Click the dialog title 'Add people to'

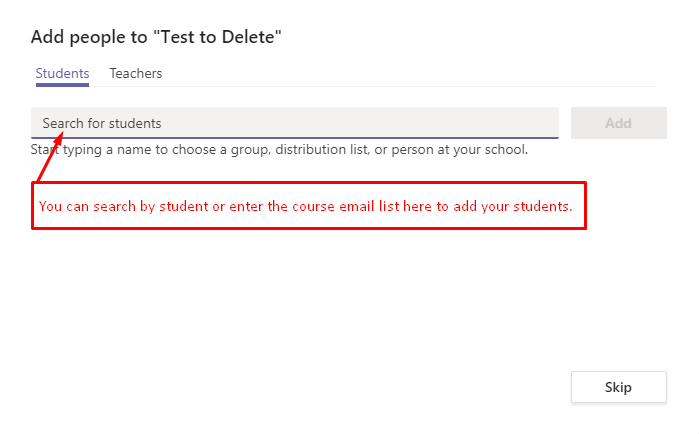click(89, 37)
